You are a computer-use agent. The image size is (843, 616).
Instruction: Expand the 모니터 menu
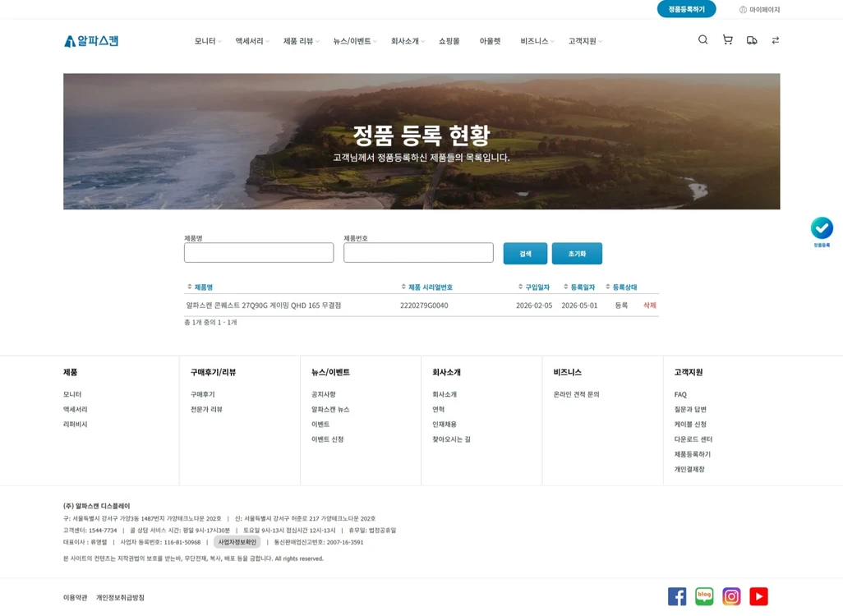(x=208, y=41)
